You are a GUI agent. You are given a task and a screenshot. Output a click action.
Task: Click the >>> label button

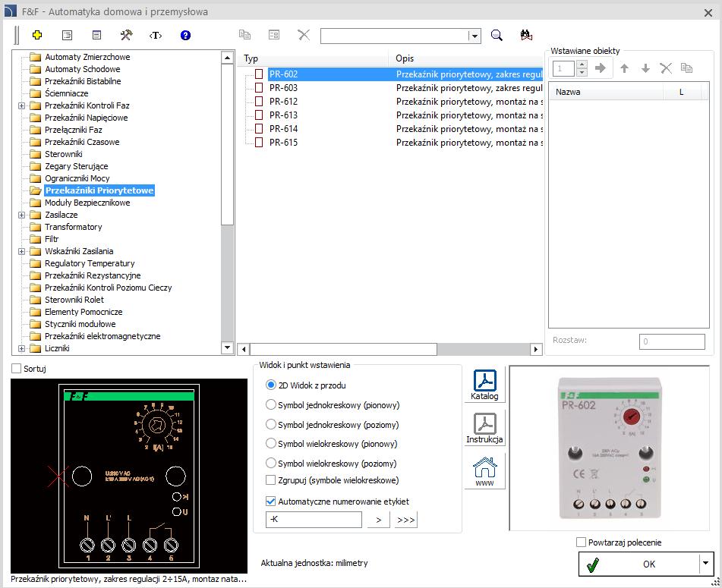pyautogui.click(x=405, y=520)
